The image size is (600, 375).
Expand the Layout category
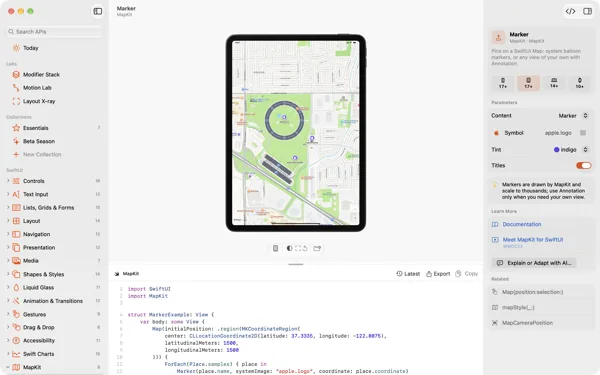point(8,221)
